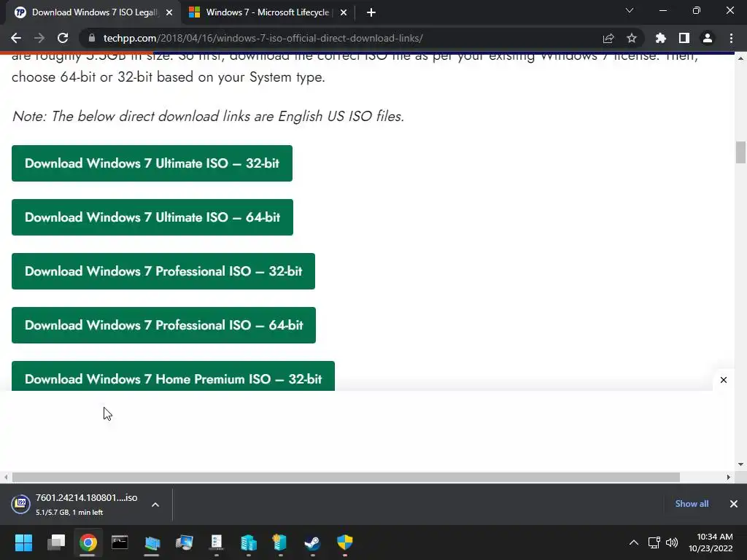
Task: Toggle the Chrome side panel
Action: pyautogui.click(x=684, y=38)
